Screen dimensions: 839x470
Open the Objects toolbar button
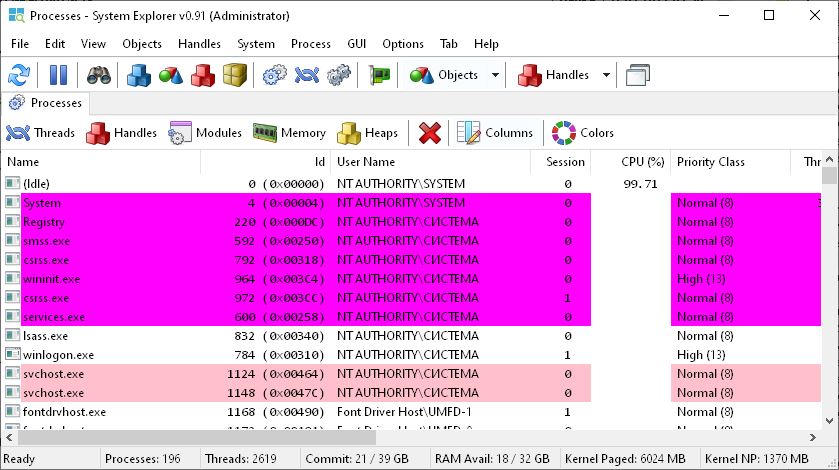444,75
